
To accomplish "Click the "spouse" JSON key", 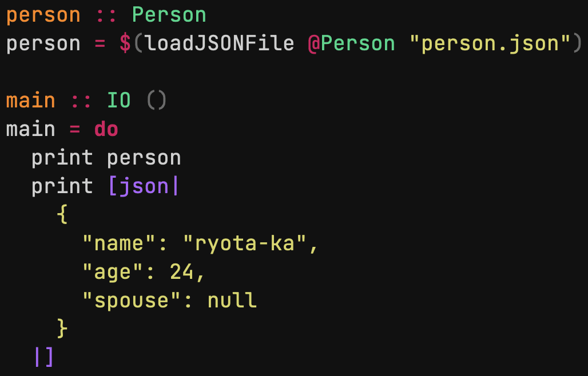I will 132,302.
